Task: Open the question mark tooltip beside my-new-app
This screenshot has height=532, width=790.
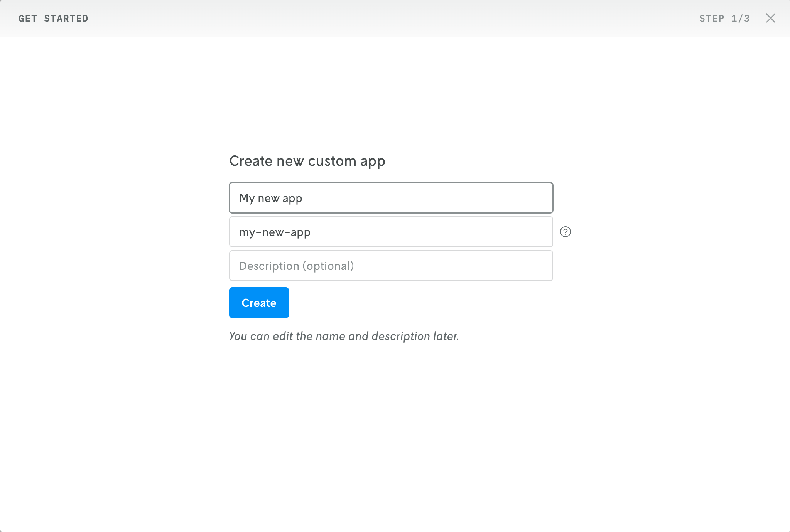Action: (x=565, y=232)
